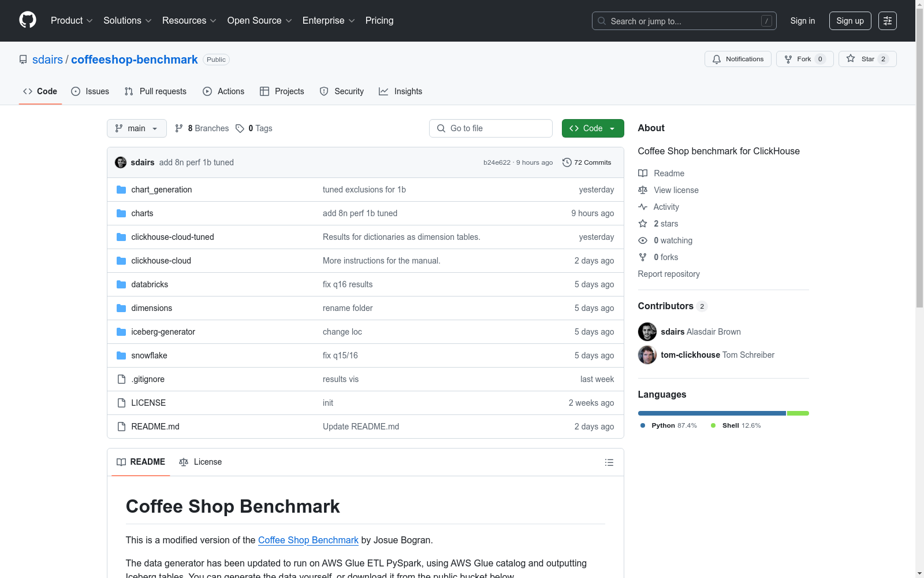
Task: Click the branch icon beside 8 Branches
Action: (179, 128)
